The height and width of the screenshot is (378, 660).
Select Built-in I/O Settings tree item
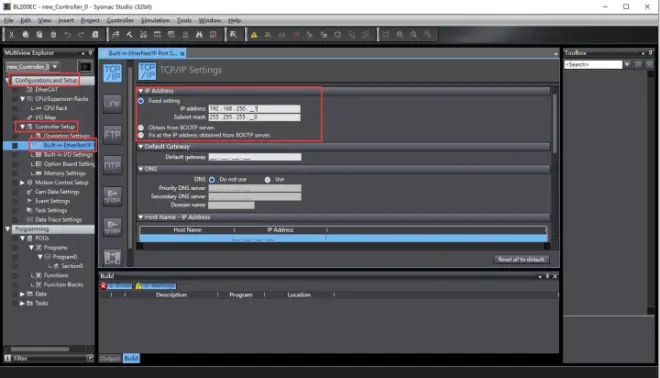(68, 154)
